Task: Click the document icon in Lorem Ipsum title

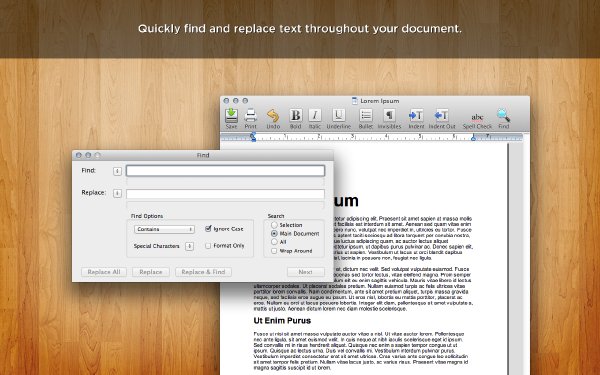Action: pyautogui.click(x=355, y=101)
